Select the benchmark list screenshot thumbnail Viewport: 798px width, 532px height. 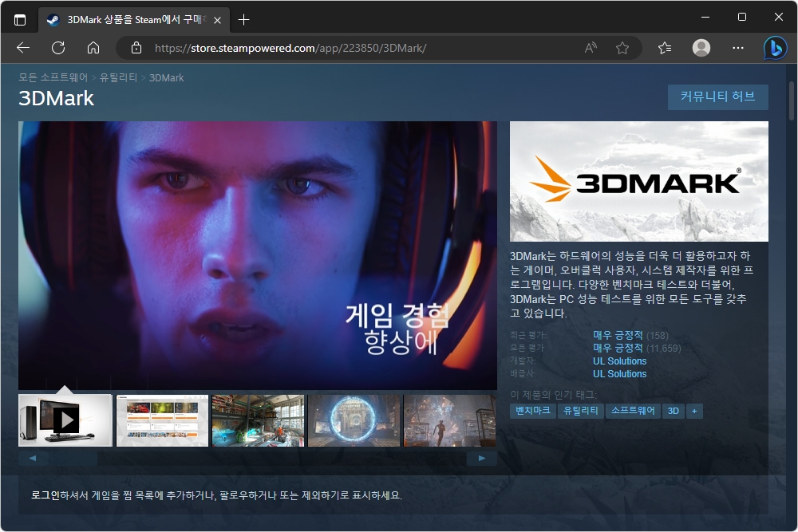click(162, 420)
